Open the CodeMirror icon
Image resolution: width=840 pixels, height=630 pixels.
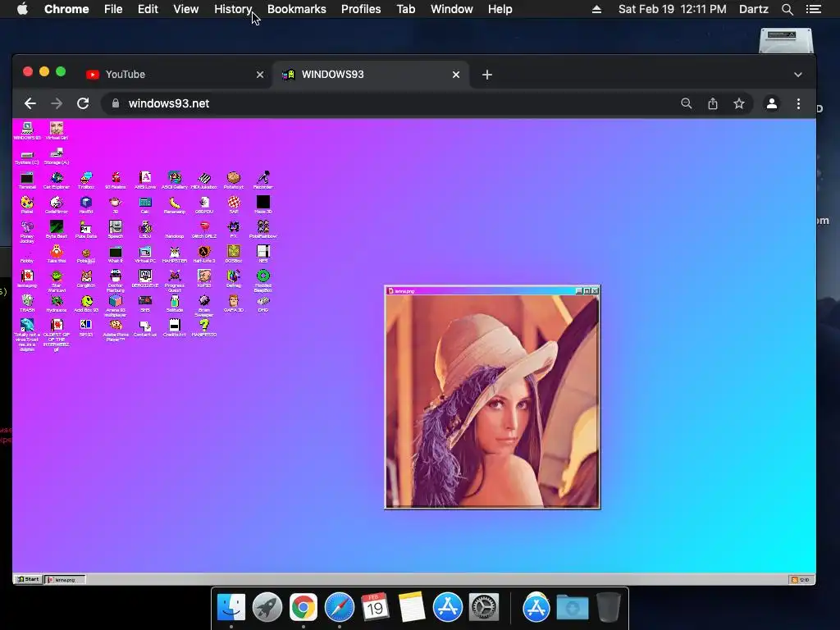57,204
